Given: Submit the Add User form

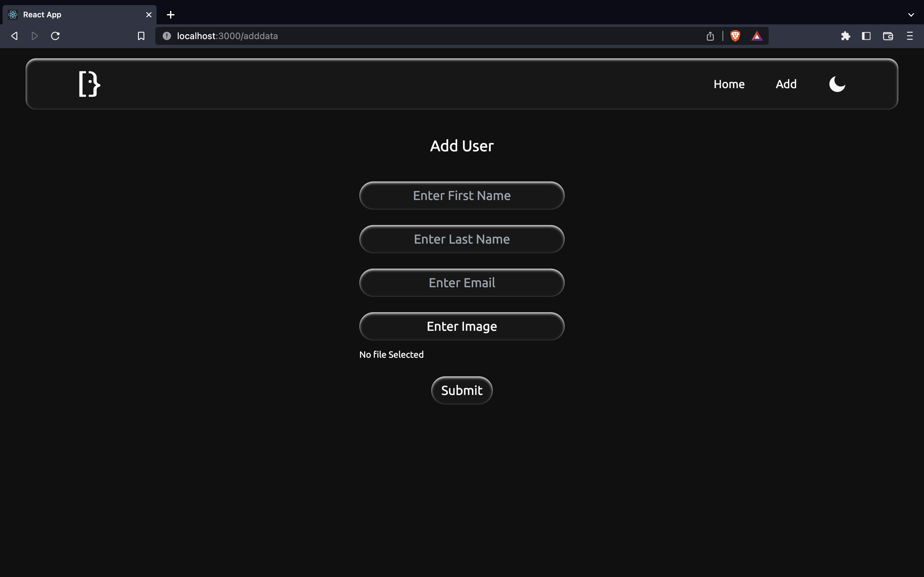Looking at the screenshot, I should click(461, 390).
